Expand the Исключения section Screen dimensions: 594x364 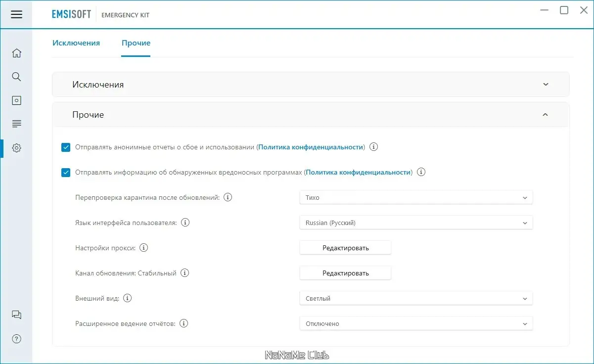pos(311,85)
